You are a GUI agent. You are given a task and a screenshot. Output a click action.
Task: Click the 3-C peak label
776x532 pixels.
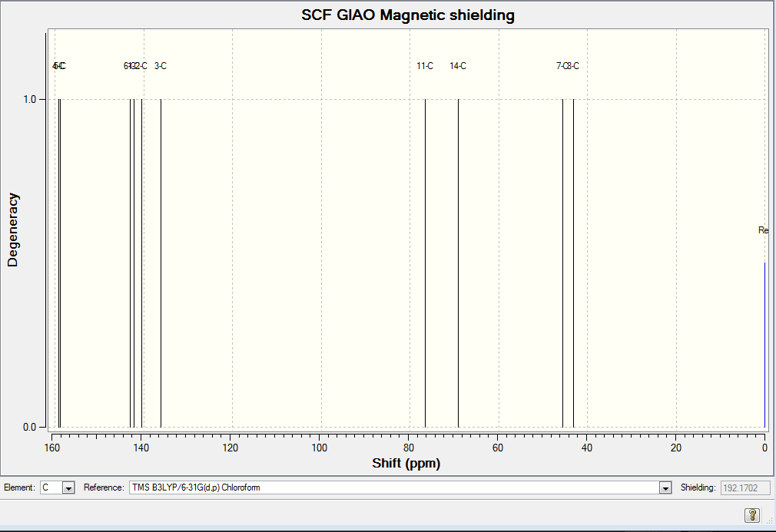pos(161,66)
